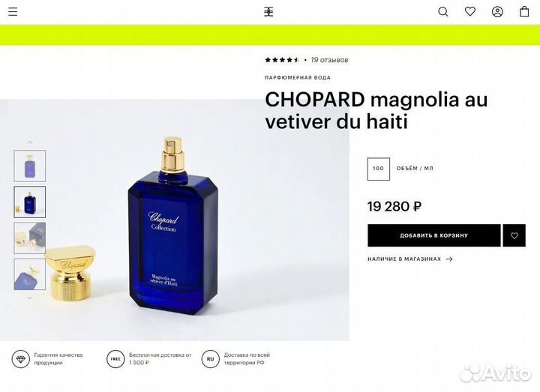Open the hamburger menu
The width and height of the screenshot is (540, 392).
tap(13, 12)
